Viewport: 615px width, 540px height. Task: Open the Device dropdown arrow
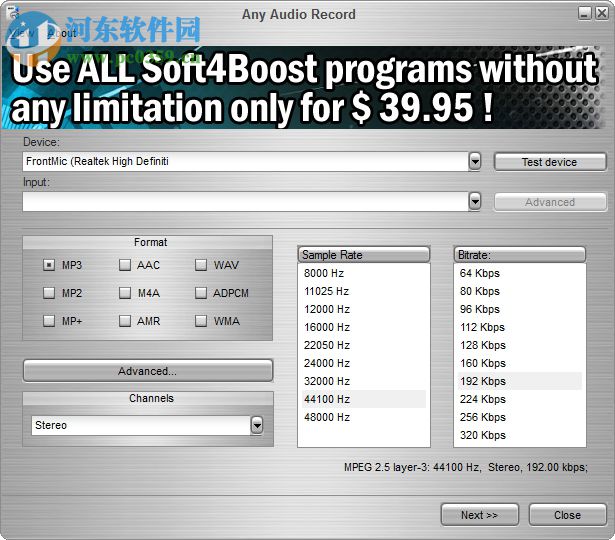(475, 162)
